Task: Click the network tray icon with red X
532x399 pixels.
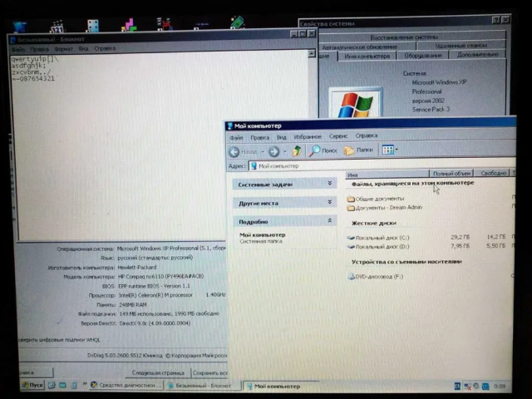Action: tap(467, 386)
